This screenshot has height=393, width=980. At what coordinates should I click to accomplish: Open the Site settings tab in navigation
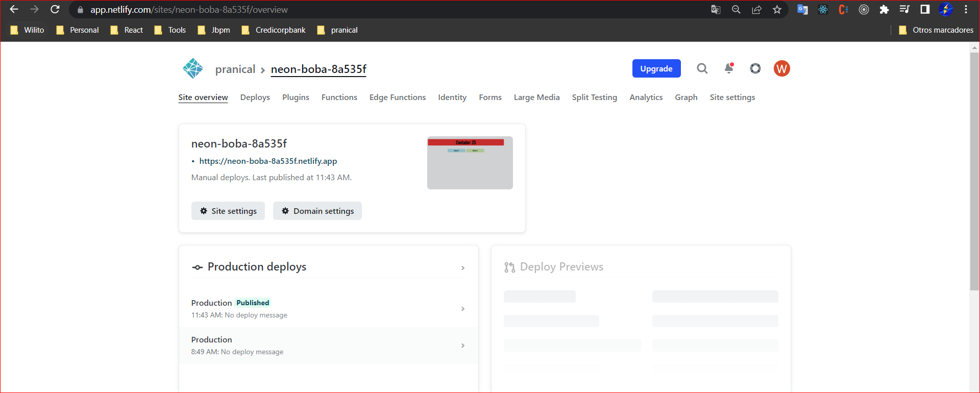[x=732, y=97]
